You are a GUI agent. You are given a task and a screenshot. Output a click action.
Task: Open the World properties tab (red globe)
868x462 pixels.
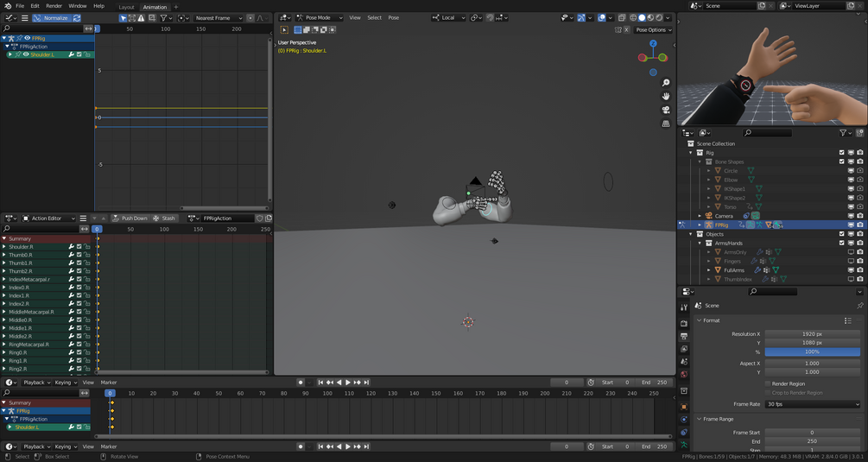(684, 375)
